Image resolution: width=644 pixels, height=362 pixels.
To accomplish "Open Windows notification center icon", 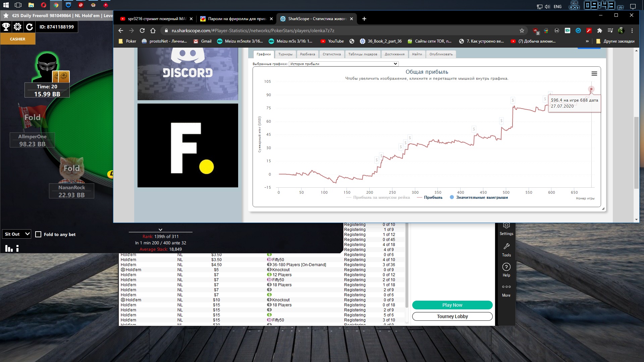I will click(633, 6).
